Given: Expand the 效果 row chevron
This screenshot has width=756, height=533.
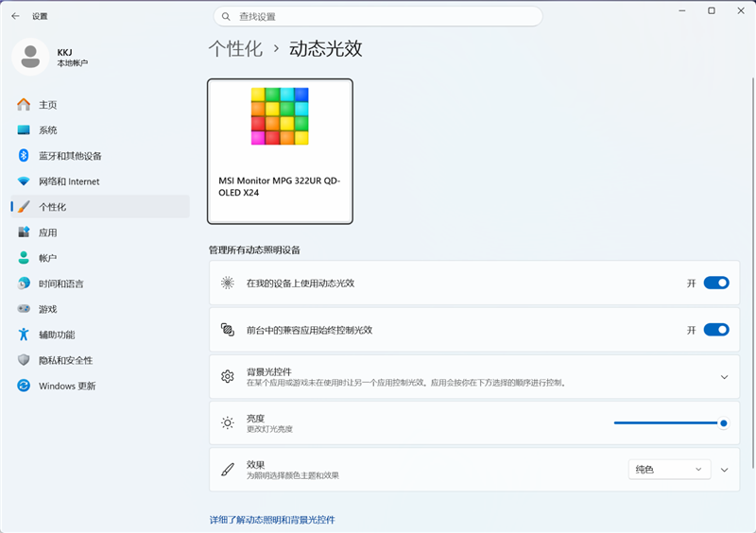Looking at the screenshot, I should (724, 470).
